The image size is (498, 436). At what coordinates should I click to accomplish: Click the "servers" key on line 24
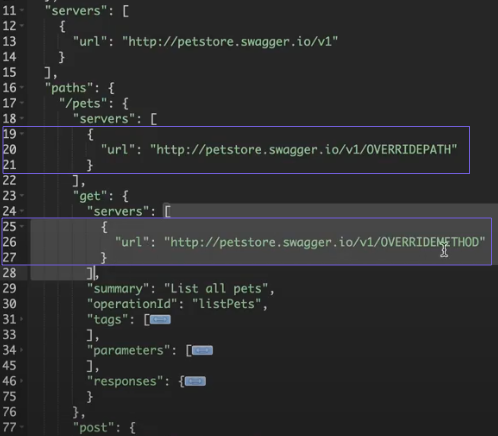(x=118, y=211)
